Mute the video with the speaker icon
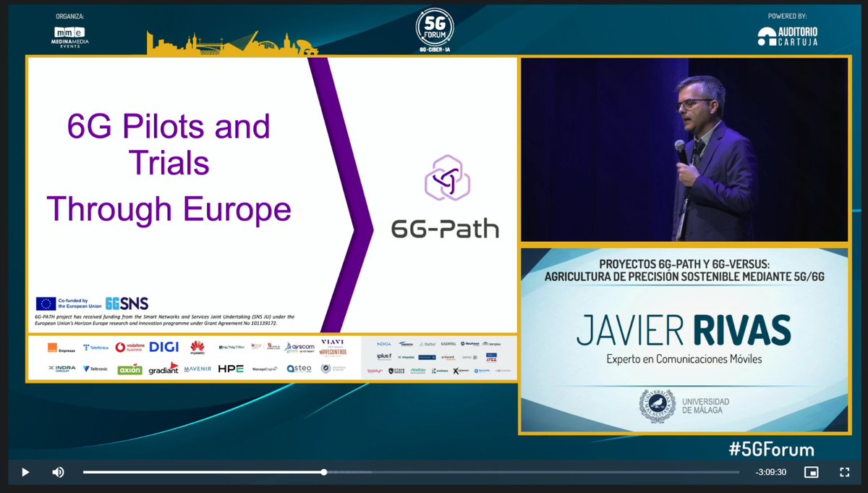Viewport: 868px width, 493px height. pos(58,472)
